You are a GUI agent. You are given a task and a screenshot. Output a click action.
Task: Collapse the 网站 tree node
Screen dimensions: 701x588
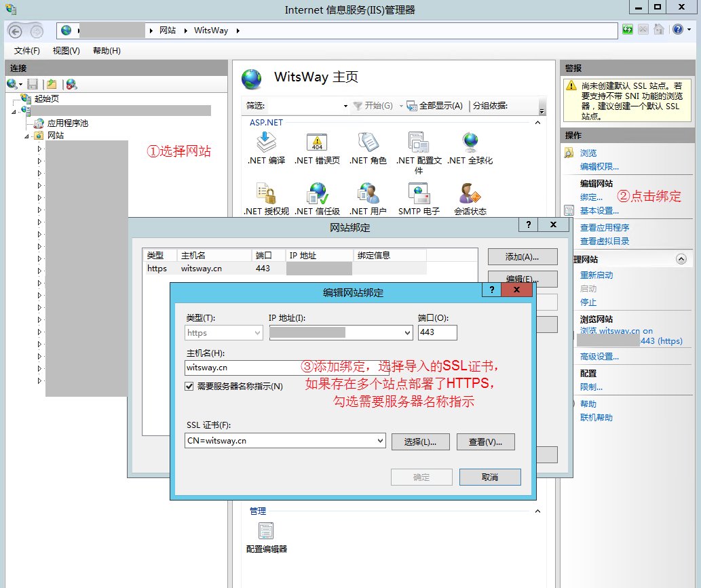click(x=27, y=136)
